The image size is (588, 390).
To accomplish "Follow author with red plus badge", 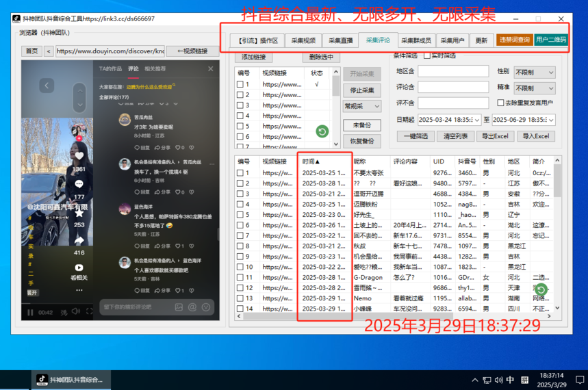I will coord(79,138).
